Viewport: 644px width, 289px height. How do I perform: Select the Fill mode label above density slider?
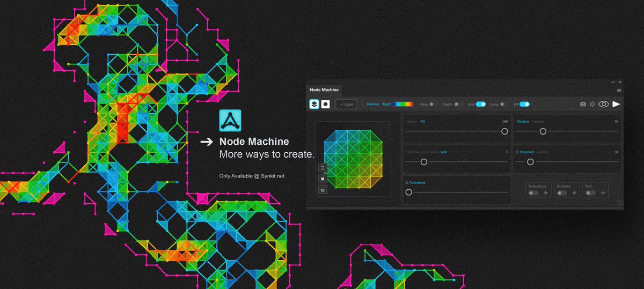pyautogui.click(x=423, y=122)
